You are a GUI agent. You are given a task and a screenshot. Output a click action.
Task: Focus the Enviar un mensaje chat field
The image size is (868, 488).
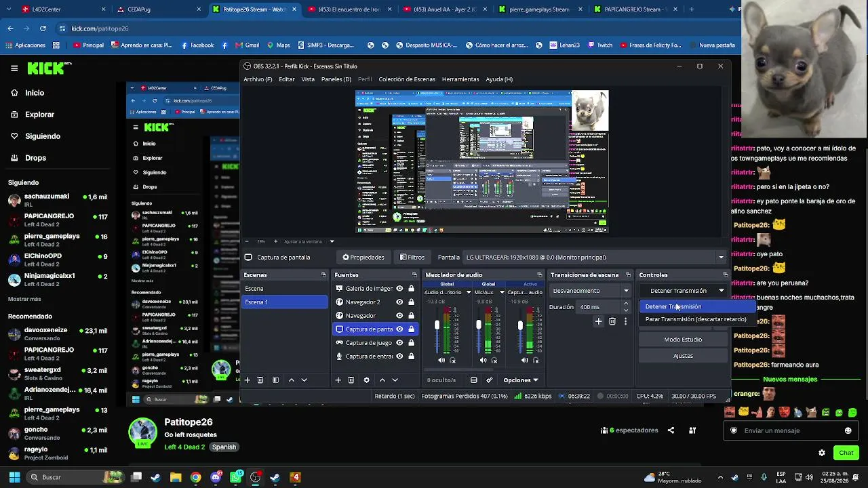[x=791, y=430]
